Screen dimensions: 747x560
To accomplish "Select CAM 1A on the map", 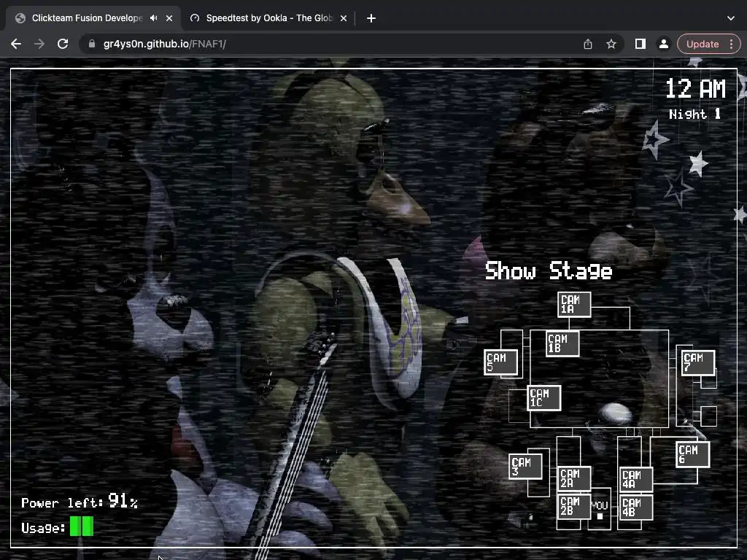I will point(574,304).
